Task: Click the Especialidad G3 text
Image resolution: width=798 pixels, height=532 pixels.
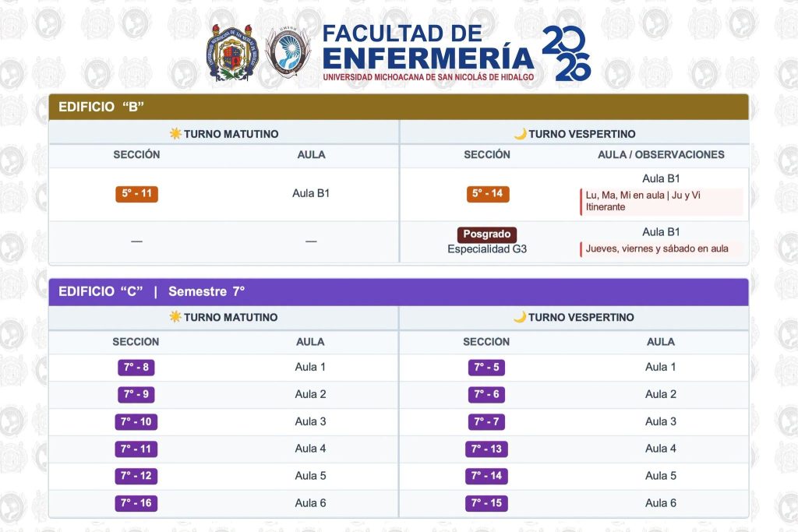Action: (x=487, y=249)
